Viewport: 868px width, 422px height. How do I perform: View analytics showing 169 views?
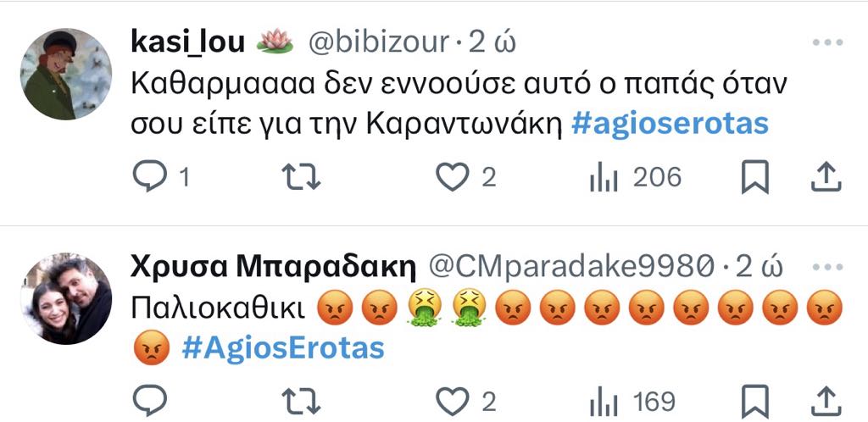point(632,403)
